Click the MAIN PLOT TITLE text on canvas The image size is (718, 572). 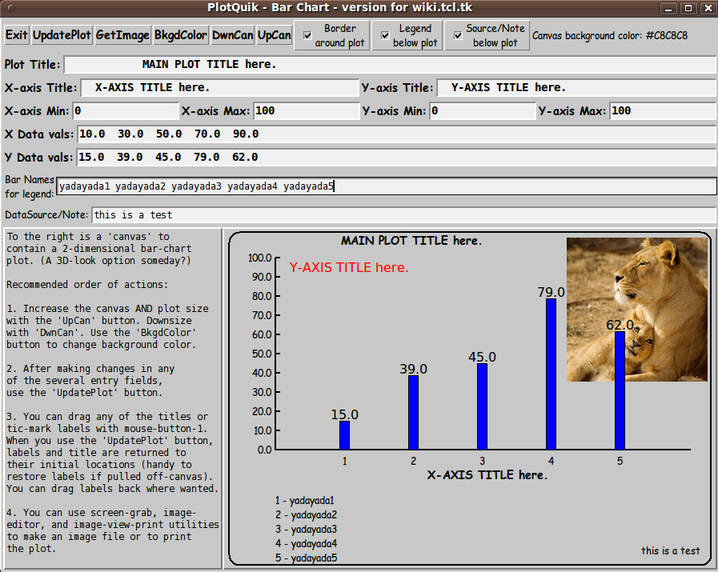point(411,241)
